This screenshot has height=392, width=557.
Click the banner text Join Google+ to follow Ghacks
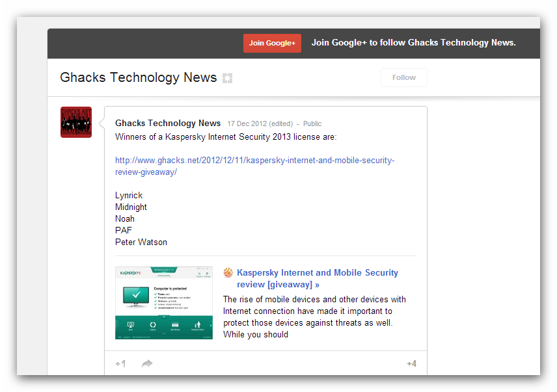[413, 43]
